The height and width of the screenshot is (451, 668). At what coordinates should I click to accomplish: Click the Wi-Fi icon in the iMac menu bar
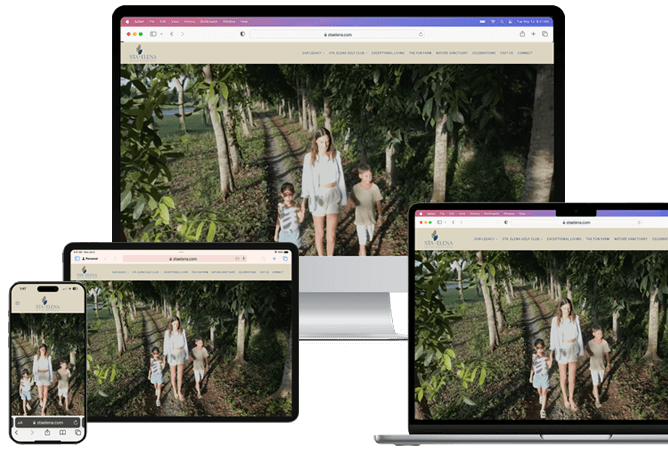(x=493, y=22)
